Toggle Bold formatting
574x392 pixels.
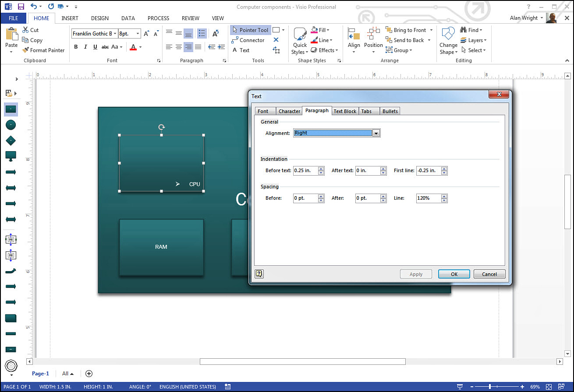[x=76, y=47]
